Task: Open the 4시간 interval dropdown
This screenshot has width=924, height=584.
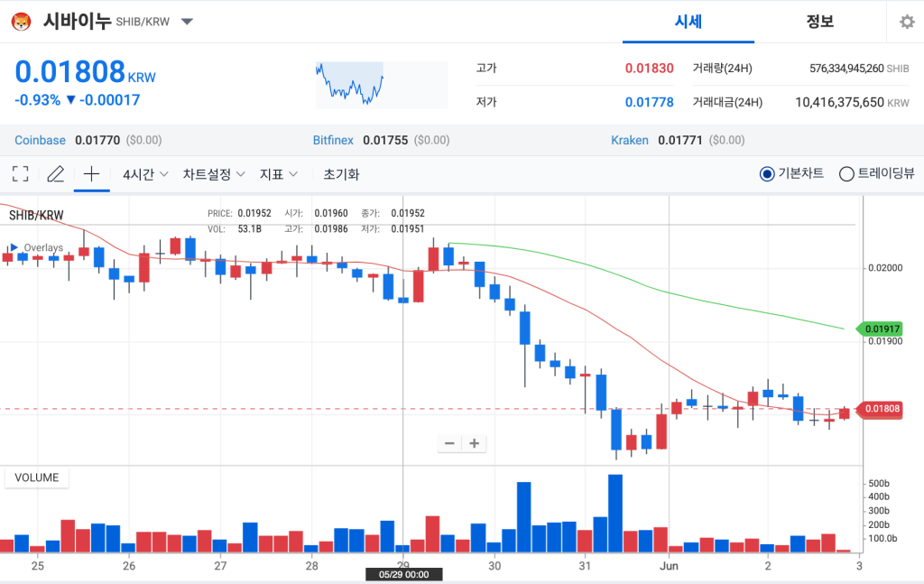Action: (x=145, y=174)
